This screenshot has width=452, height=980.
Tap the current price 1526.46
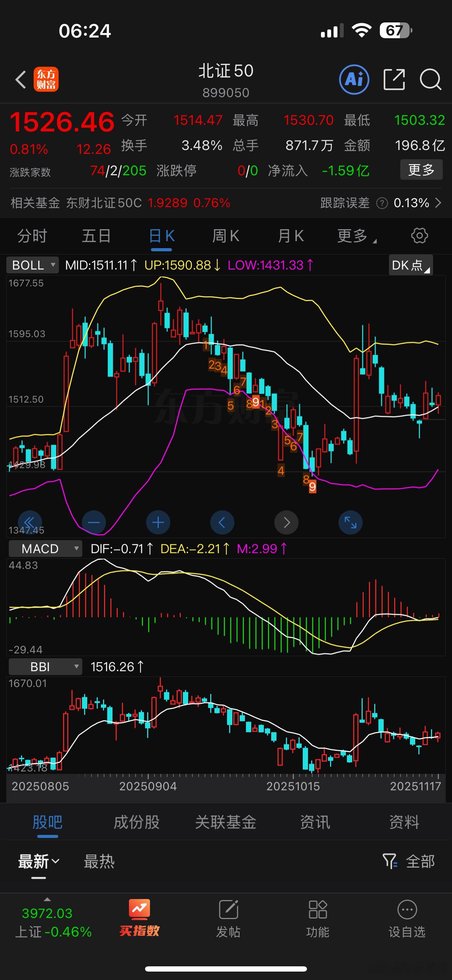click(62, 122)
